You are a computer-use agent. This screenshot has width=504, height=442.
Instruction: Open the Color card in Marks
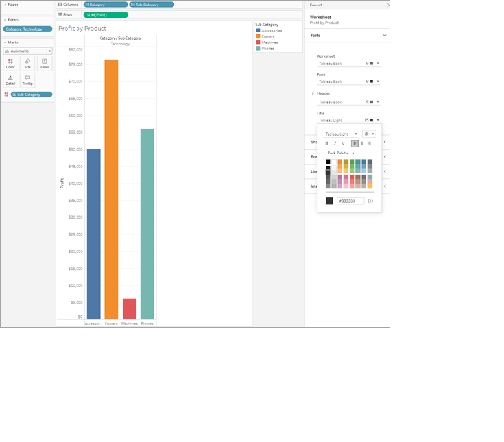[10, 64]
